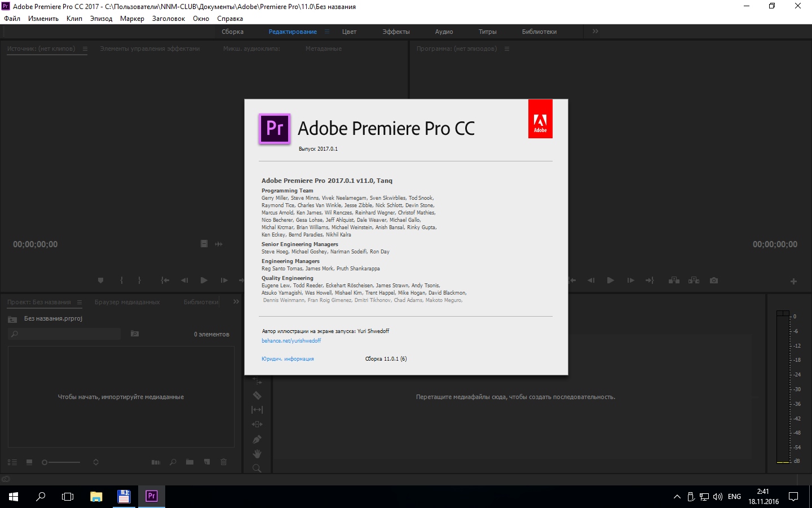
Task: Export frame with camera icon
Action: [x=714, y=281]
